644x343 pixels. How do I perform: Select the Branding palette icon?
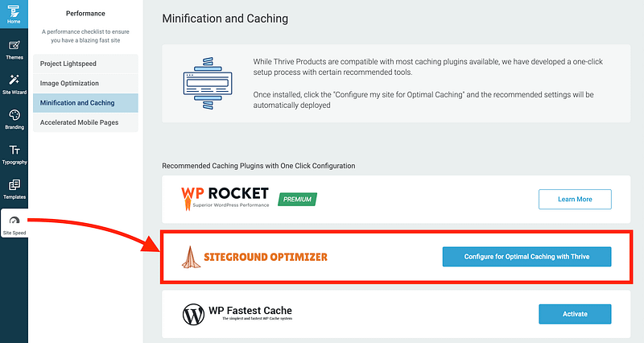(14, 118)
